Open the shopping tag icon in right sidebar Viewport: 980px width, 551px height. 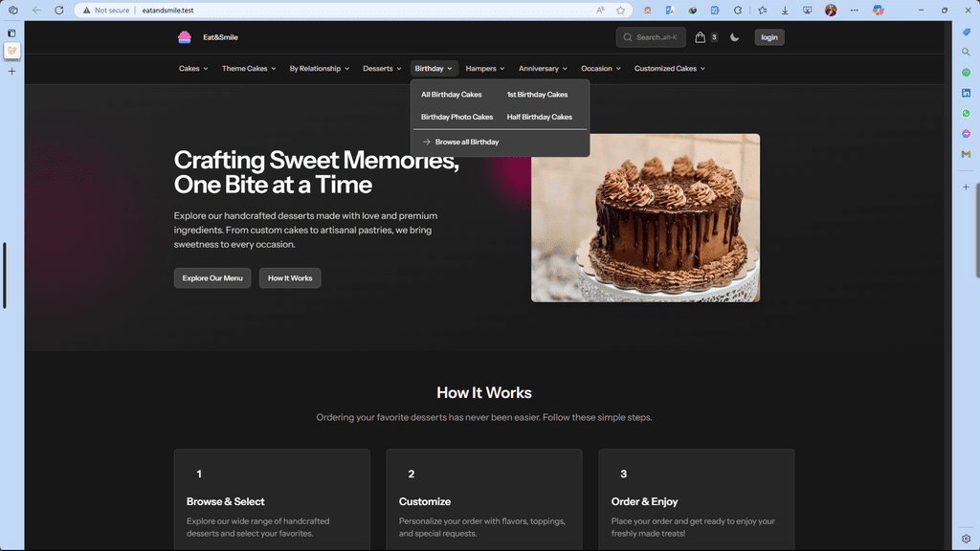[967, 32]
